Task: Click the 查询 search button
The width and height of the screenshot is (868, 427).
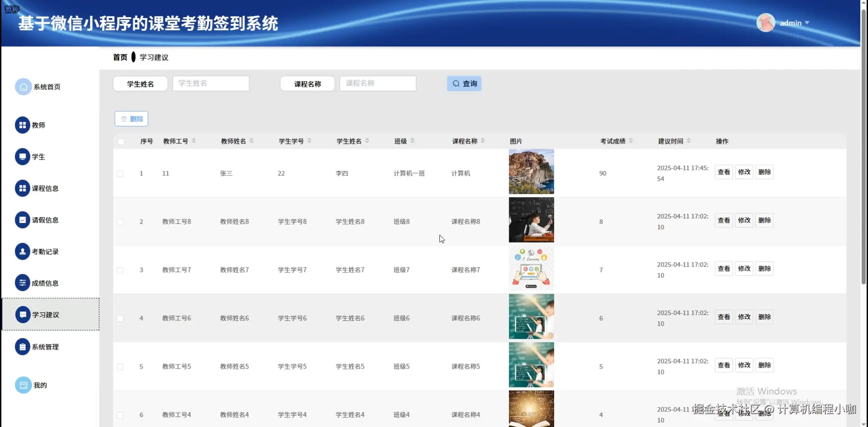Action: click(x=463, y=83)
